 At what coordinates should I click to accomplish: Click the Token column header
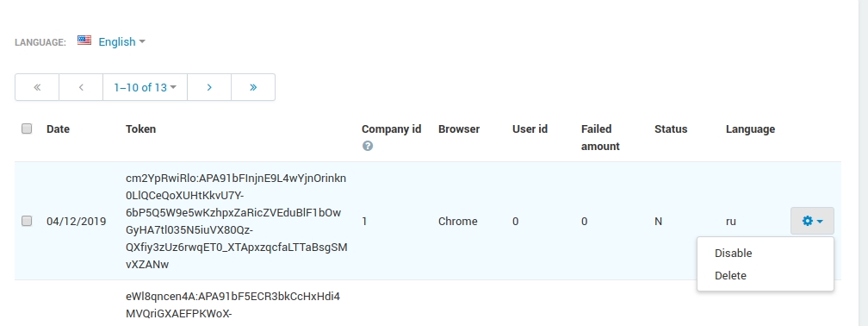(x=140, y=129)
